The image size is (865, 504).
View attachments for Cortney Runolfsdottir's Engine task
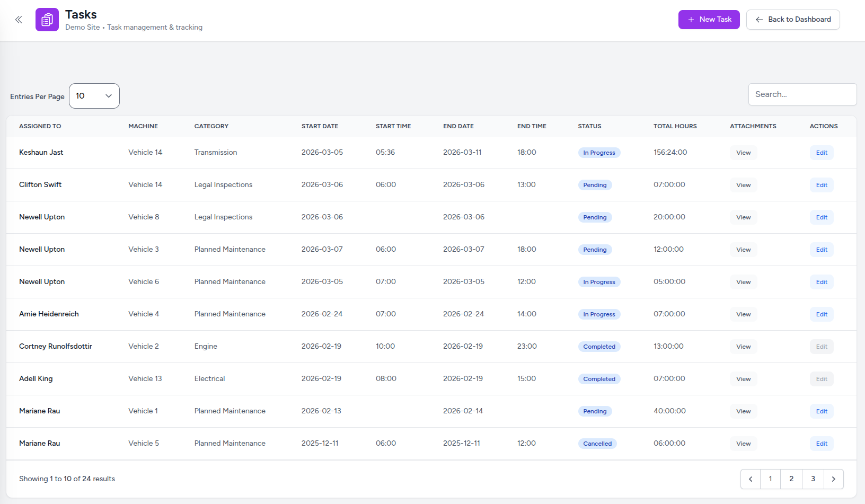point(743,346)
